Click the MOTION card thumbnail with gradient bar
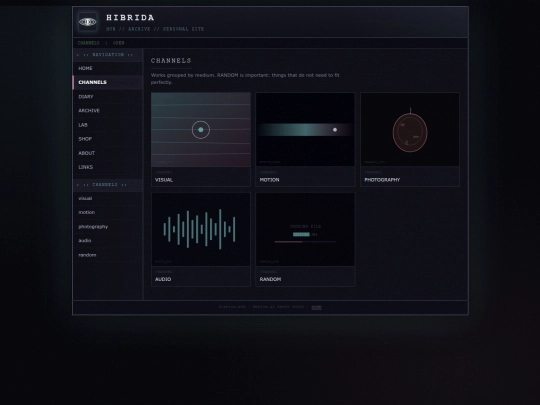The height and width of the screenshot is (405, 540). [x=305, y=129]
